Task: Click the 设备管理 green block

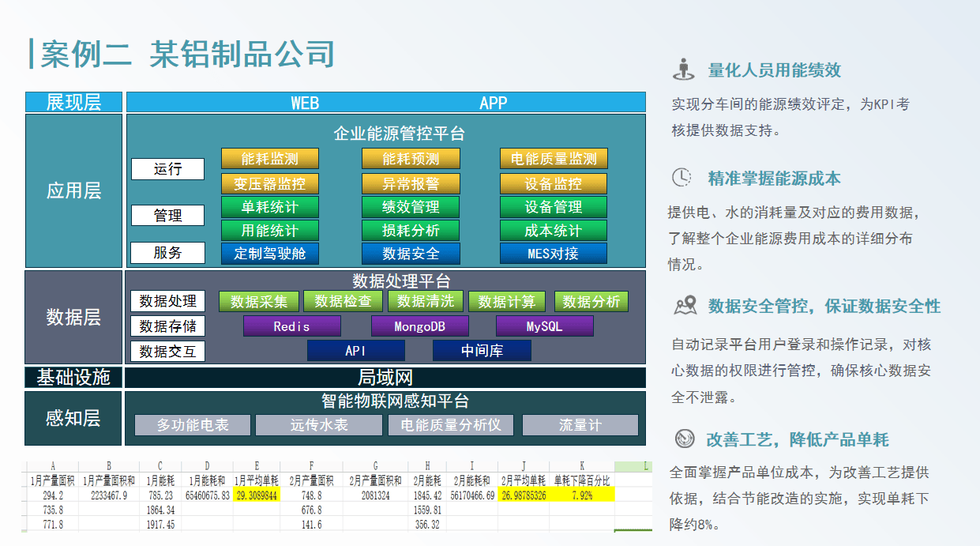Action: (553, 207)
